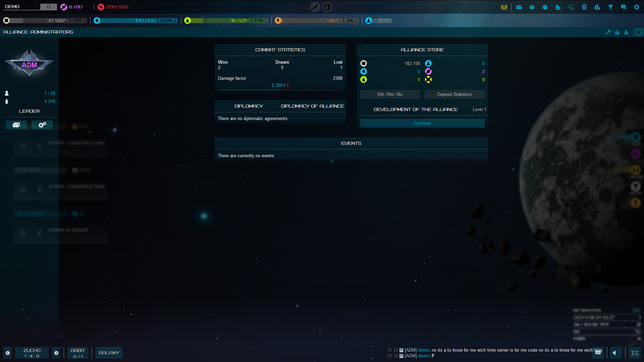Viewport: 644px width, 362px height.
Task: Click the Deposit Statistics button
Action: [x=454, y=95]
